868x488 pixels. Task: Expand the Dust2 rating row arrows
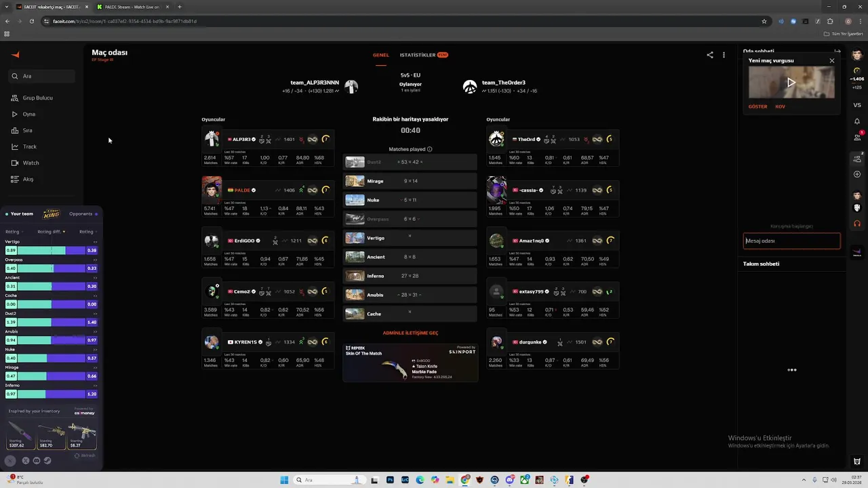(95, 314)
